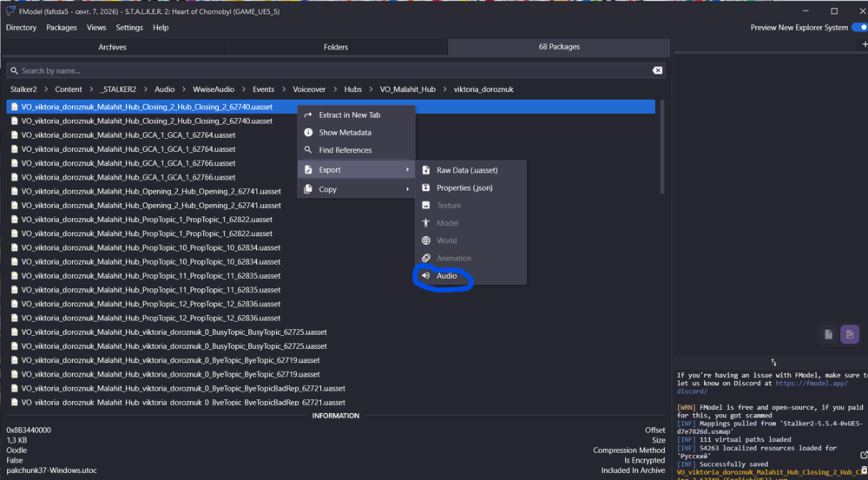
Task: Select the Animation export option
Action: point(470,258)
